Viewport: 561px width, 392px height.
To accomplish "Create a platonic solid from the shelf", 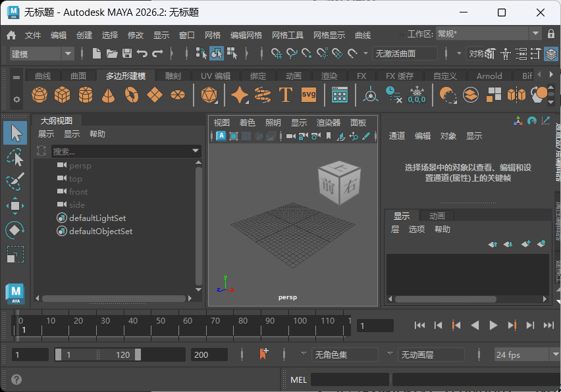I will [x=211, y=95].
